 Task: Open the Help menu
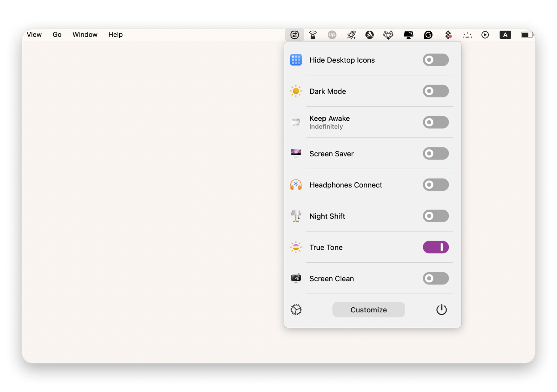pos(115,34)
